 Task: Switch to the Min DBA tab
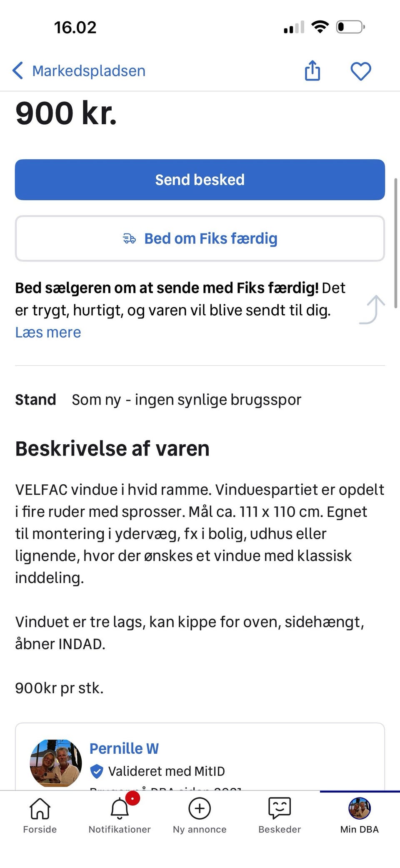pyautogui.click(x=360, y=815)
